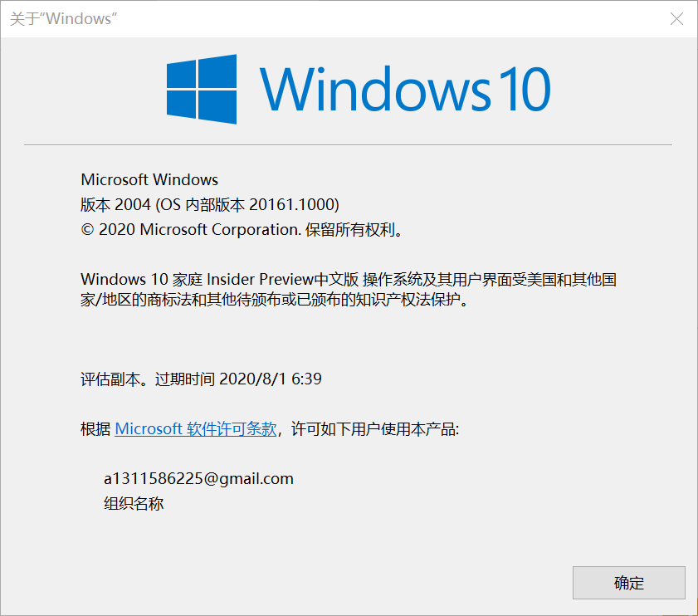The width and height of the screenshot is (698, 616).
Task: Click the Windows wordmark in the banner
Action: coord(376,89)
